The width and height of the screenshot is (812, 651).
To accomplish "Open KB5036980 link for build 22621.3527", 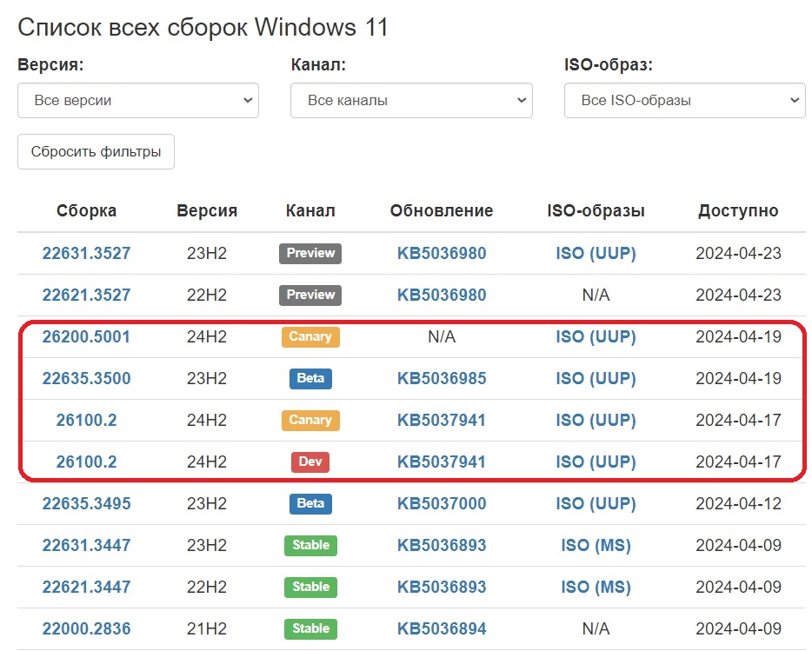I will click(442, 296).
